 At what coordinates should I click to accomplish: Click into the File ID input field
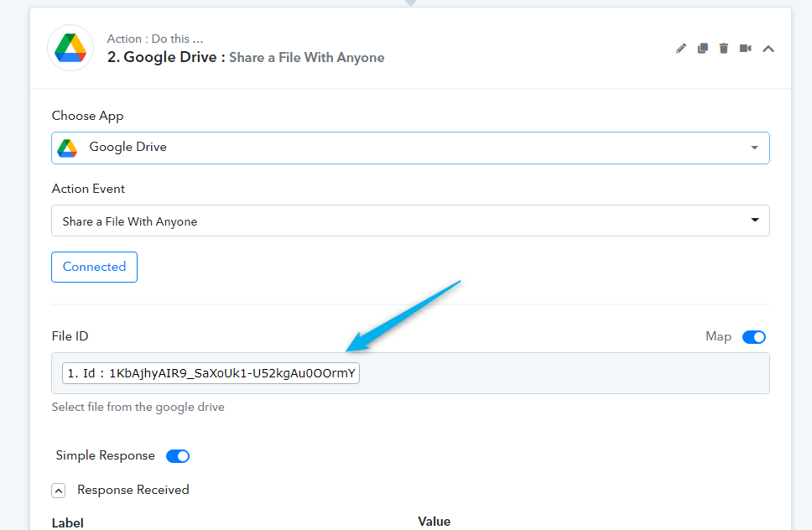(x=410, y=373)
